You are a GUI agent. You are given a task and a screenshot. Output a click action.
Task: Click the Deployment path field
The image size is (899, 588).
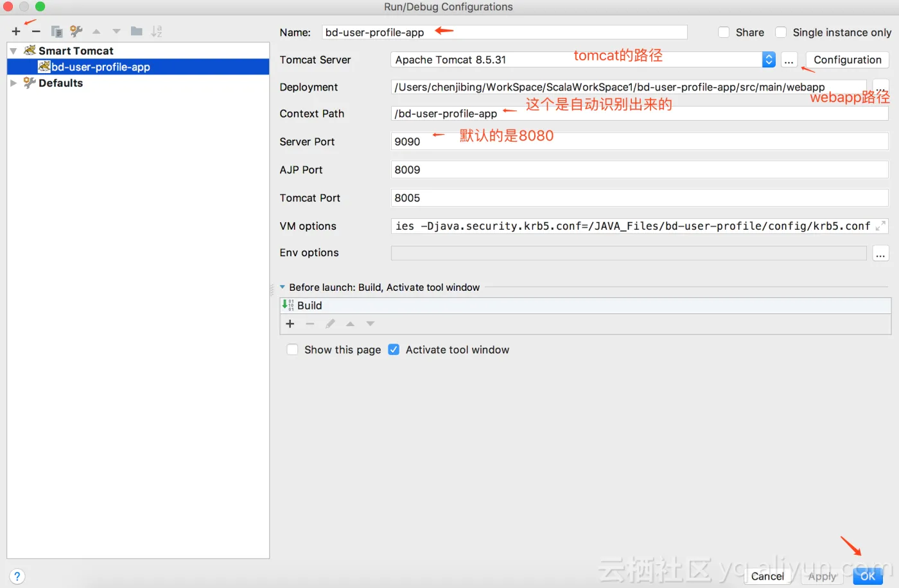(629, 87)
